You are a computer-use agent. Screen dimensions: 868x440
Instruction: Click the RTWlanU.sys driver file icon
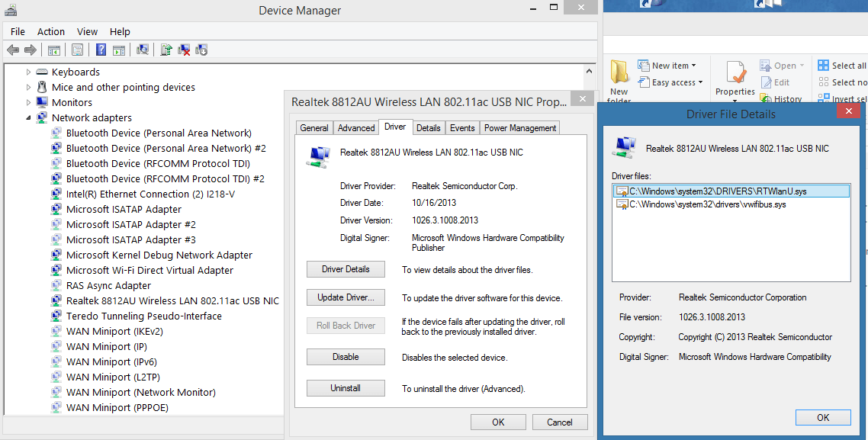pyautogui.click(x=622, y=191)
